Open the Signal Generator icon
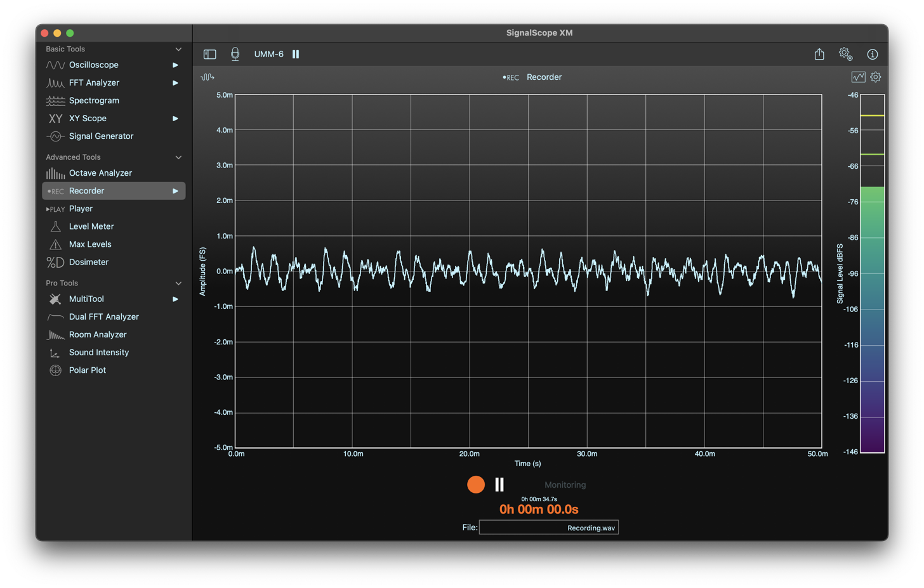Viewport: 924px width, 588px height. (55, 136)
